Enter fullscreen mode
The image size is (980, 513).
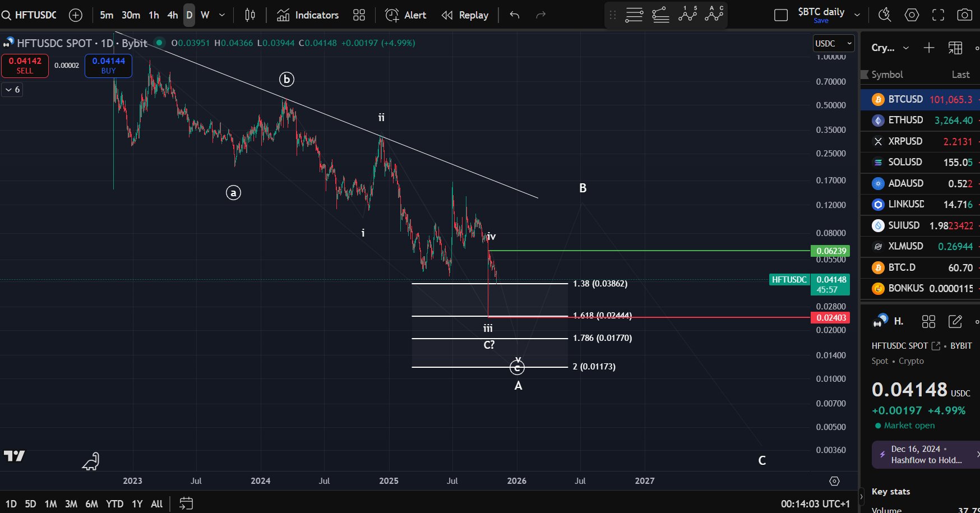tap(939, 15)
